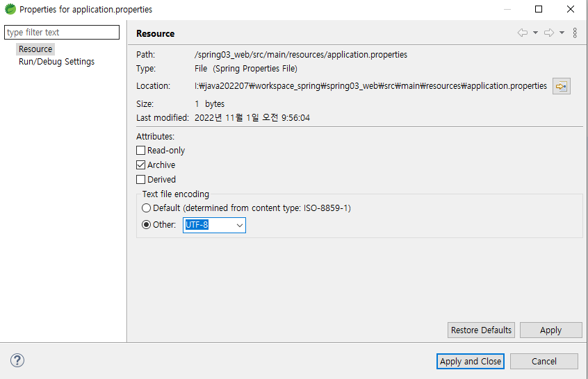Select Resource in the left tree
The image size is (588, 379).
35,49
